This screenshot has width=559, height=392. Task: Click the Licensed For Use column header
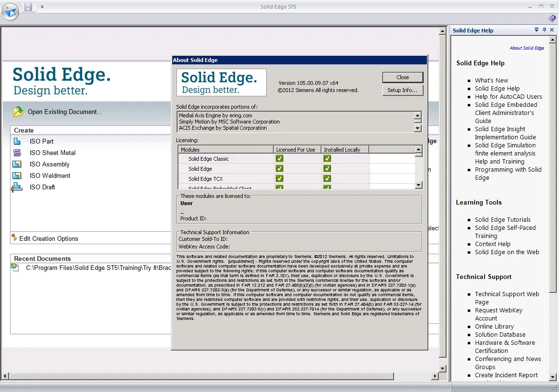297,150
